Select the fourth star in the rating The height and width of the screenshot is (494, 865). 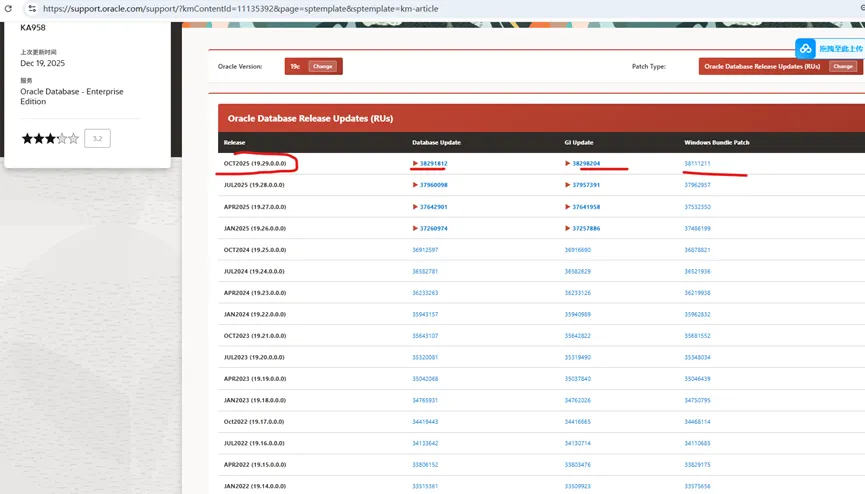62,139
